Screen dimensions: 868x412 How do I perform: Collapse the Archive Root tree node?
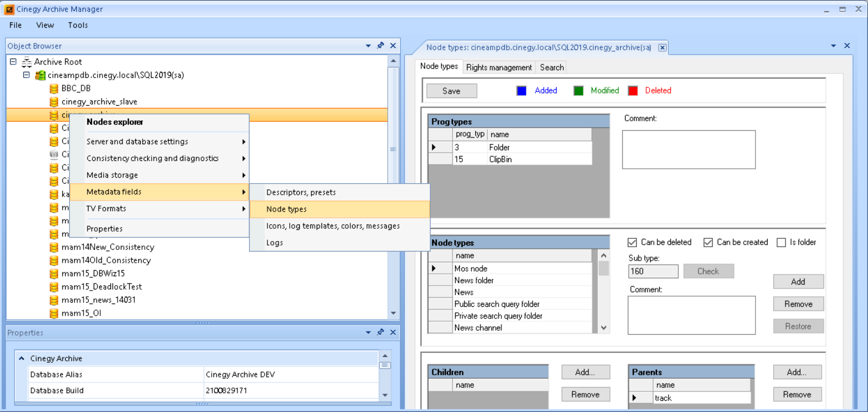click(x=13, y=62)
